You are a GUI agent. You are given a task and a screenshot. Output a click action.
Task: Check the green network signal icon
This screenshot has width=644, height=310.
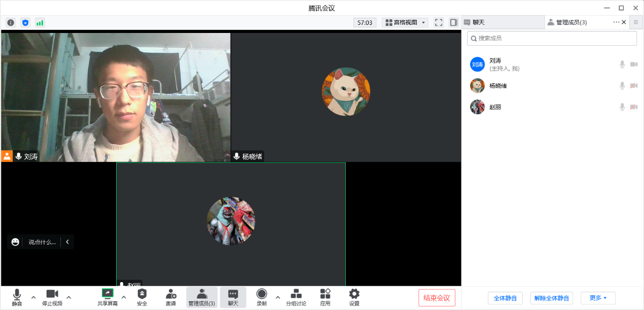(x=40, y=23)
